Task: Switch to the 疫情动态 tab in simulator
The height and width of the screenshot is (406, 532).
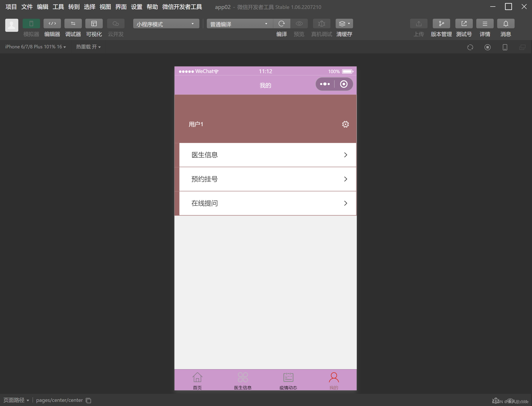Action: pyautogui.click(x=288, y=380)
